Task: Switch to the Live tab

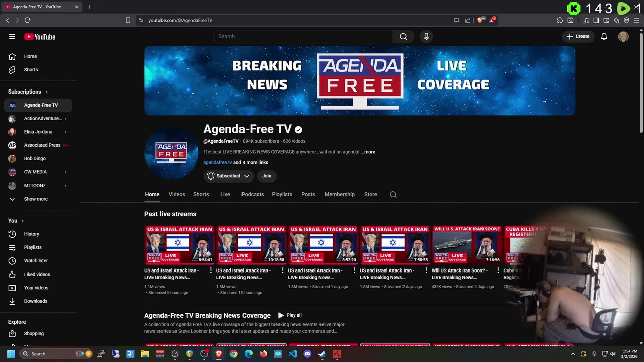Action: 225,194
